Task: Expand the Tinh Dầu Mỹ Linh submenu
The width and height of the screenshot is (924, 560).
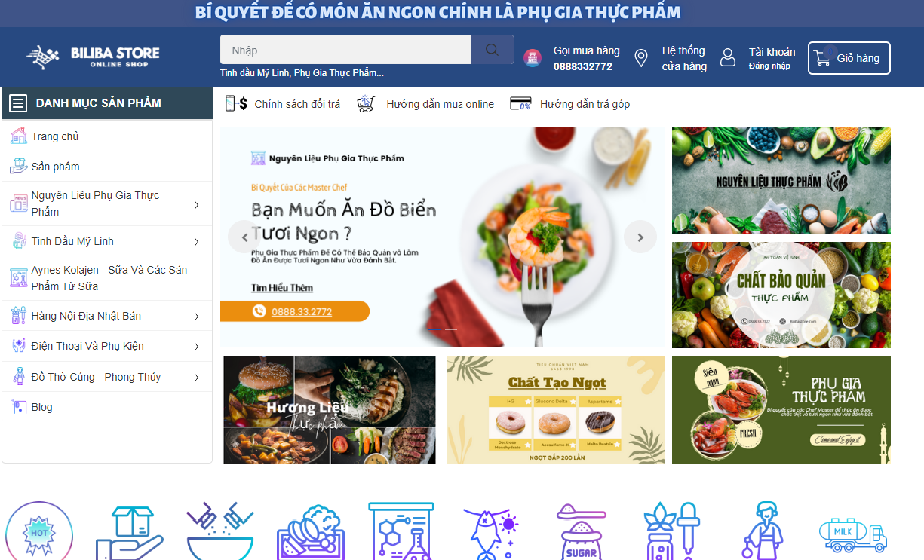Action: point(196,242)
